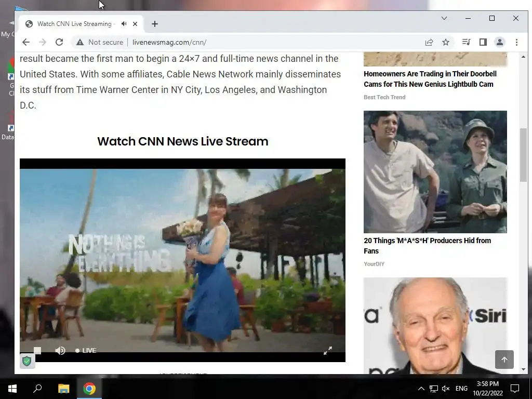The height and width of the screenshot is (399, 532).
Task: Go back to the previous page
Action: click(x=26, y=42)
